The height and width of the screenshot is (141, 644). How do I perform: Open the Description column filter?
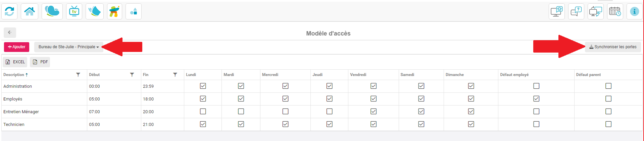78,75
